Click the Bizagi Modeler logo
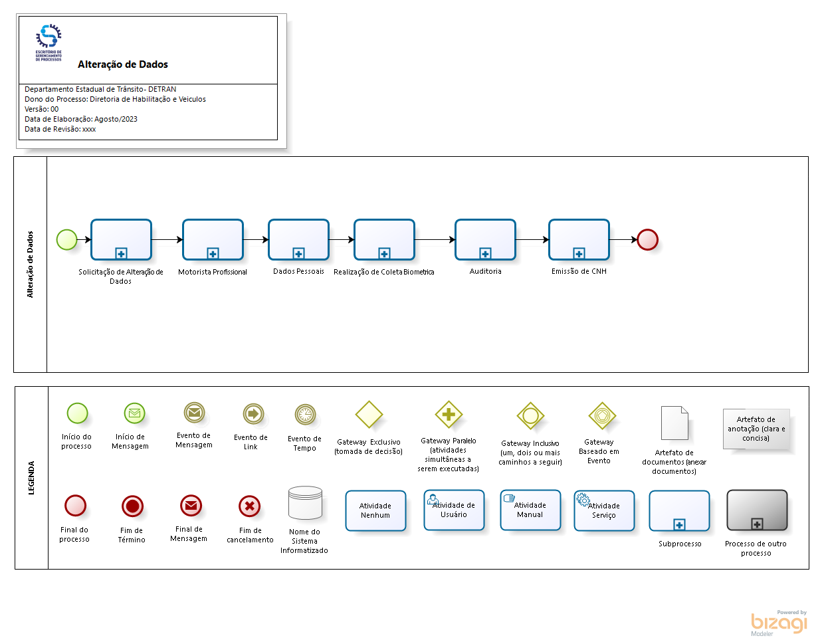The height and width of the screenshot is (644, 822). pos(778,623)
